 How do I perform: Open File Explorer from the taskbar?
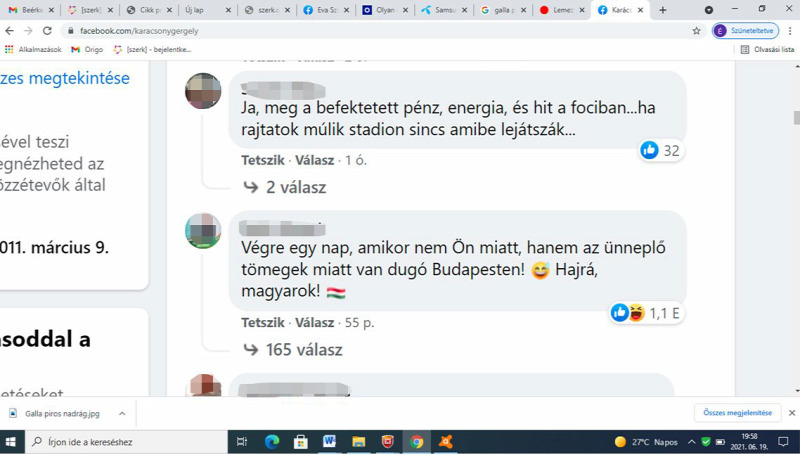click(359, 442)
